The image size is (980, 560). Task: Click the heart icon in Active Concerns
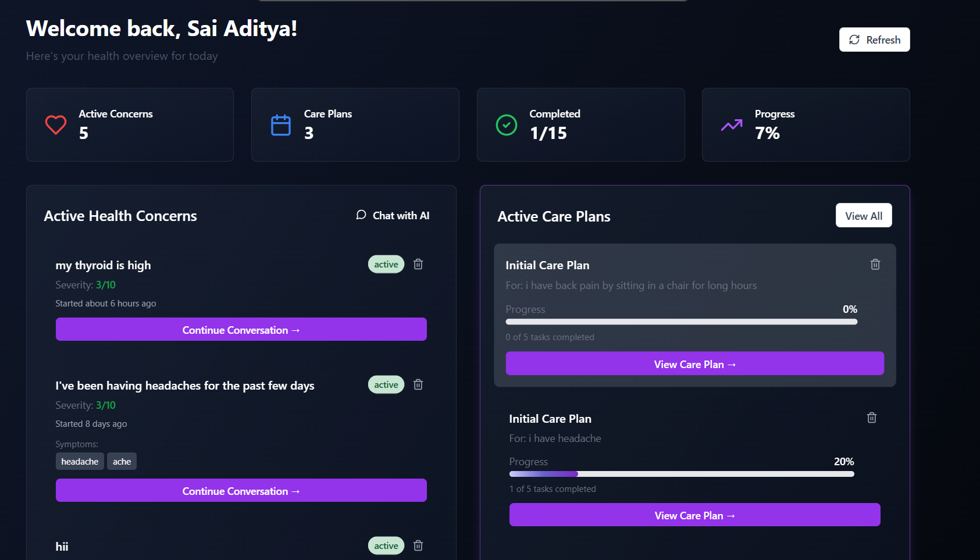pyautogui.click(x=56, y=125)
